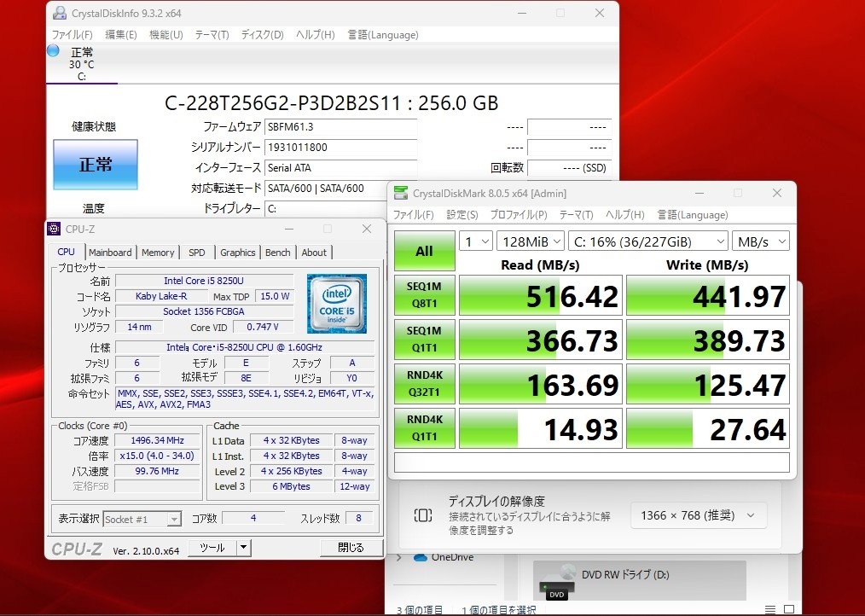Click the firmware field SBFM61.3
The height and width of the screenshot is (616, 865).
[340, 127]
